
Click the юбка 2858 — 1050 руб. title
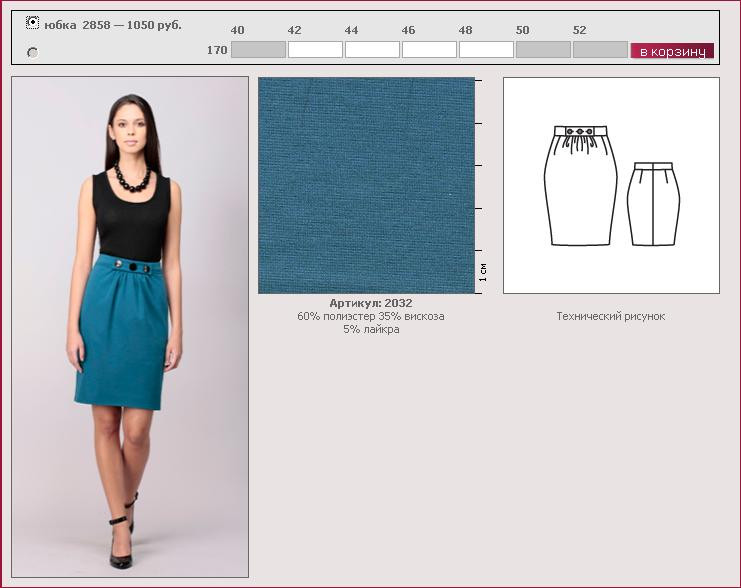pyautogui.click(x=113, y=24)
